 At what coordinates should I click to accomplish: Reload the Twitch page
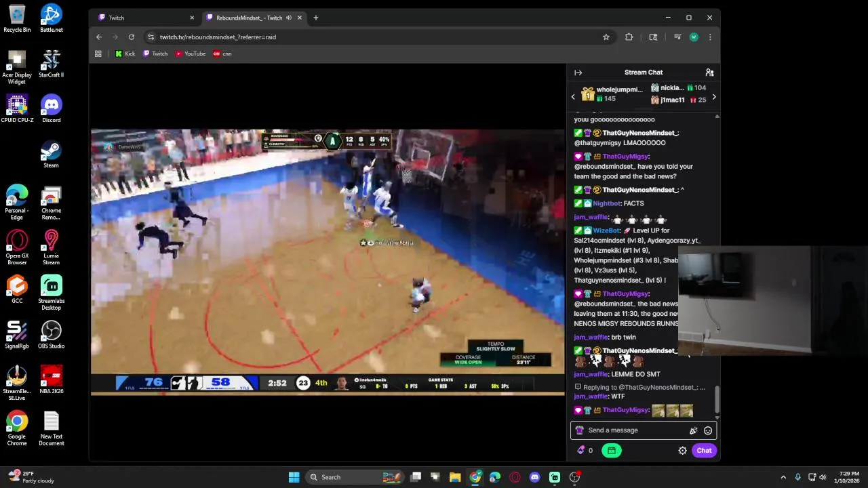click(132, 37)
